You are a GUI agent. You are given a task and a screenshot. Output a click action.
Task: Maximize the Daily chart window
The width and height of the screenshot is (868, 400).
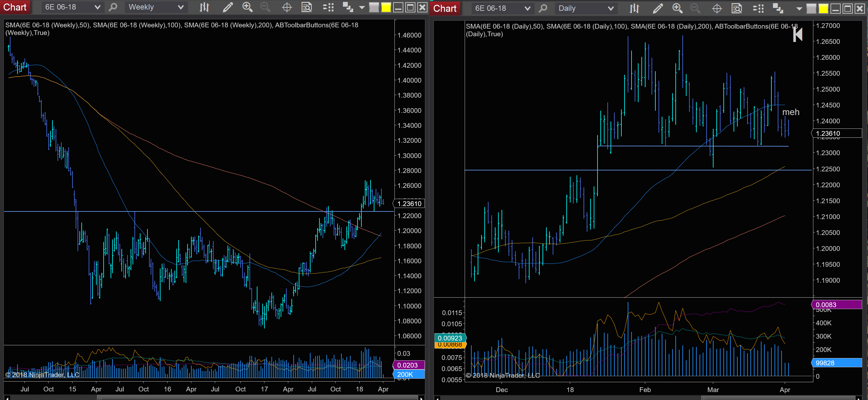(x=847, y=8)
